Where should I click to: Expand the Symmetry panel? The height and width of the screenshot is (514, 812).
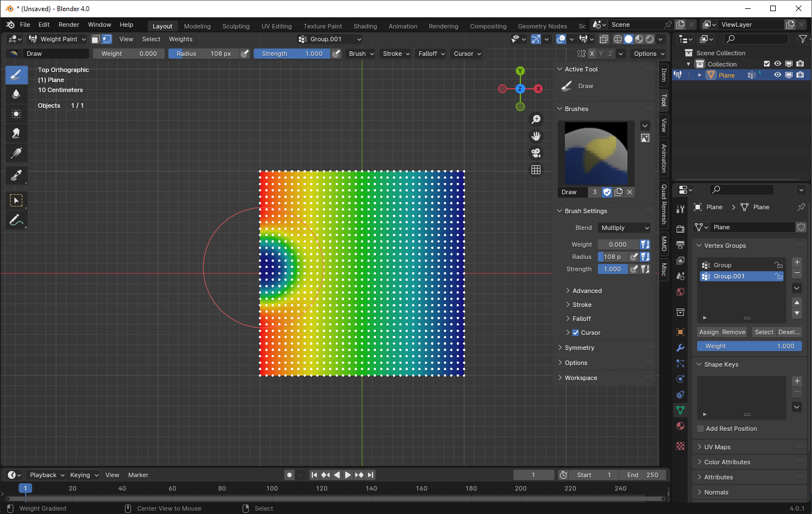click(579, 348)
